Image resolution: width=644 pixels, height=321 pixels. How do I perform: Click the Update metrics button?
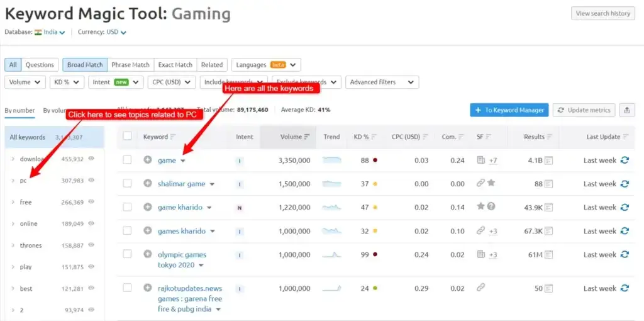pos(584,110)
